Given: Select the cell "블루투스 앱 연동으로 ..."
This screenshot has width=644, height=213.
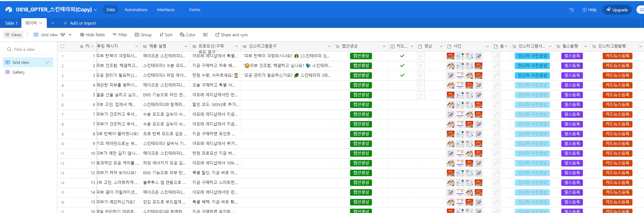Looking at the screenshot, I should point(166,183).
